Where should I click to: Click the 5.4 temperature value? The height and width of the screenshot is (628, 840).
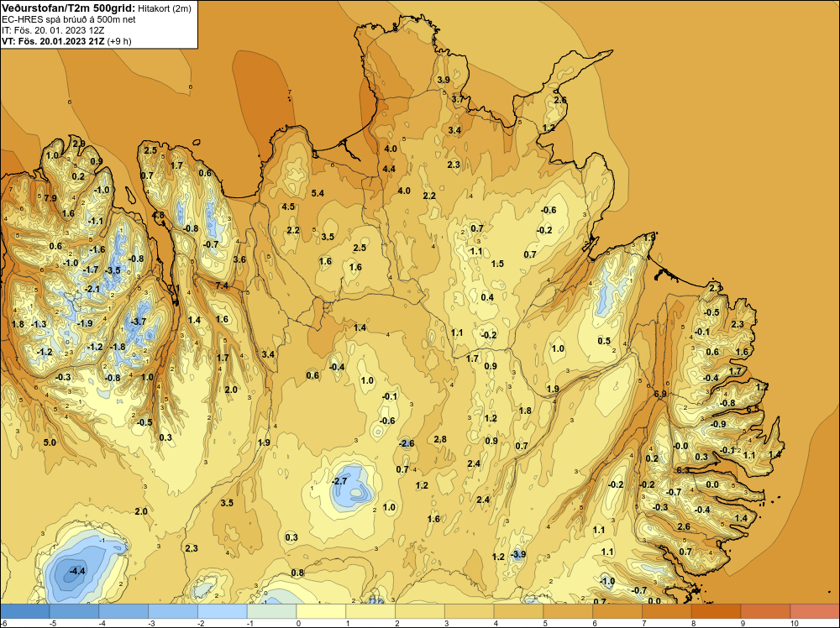coord(318,193)
